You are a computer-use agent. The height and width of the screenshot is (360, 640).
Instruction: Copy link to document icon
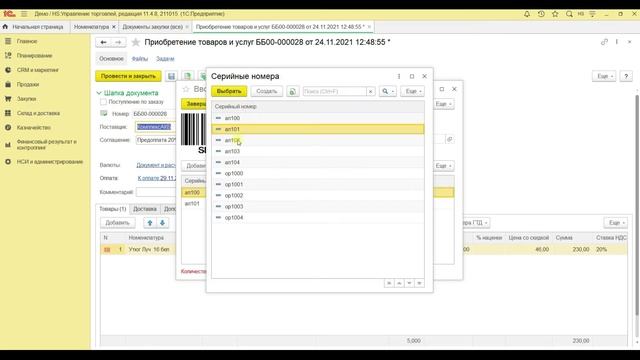point(604,42)
